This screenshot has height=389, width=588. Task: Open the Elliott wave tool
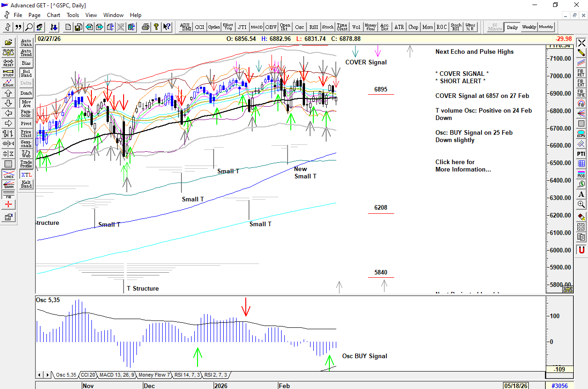click(8, 83)
